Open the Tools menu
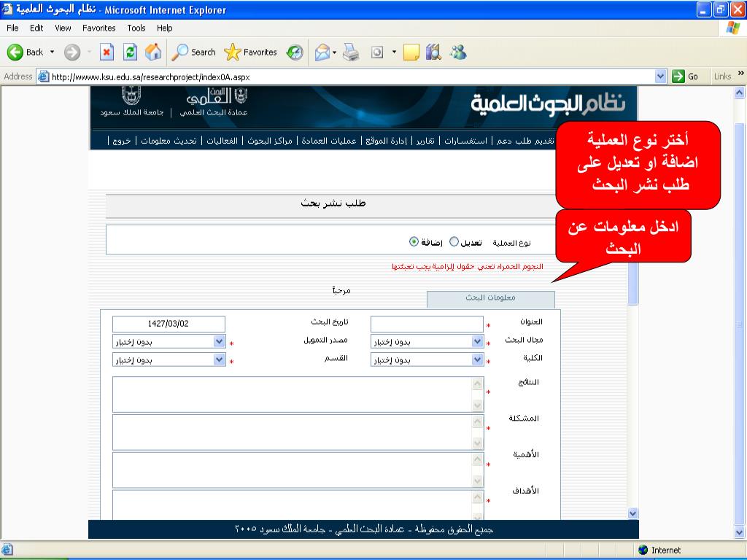The image size is (747, 560). 136,28
